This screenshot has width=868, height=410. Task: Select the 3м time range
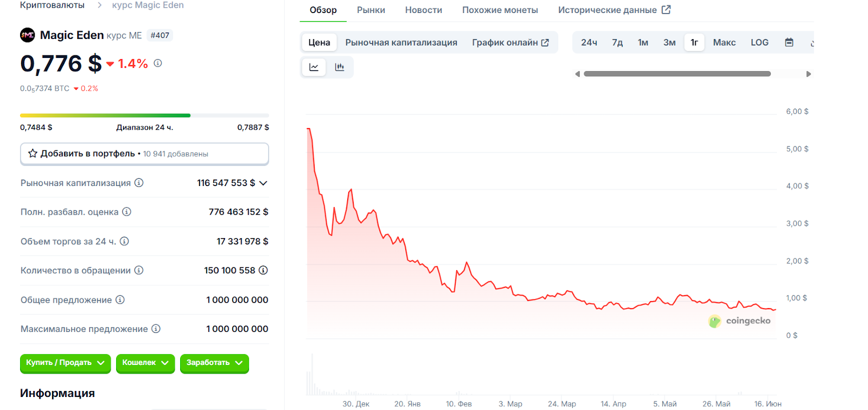669,42
